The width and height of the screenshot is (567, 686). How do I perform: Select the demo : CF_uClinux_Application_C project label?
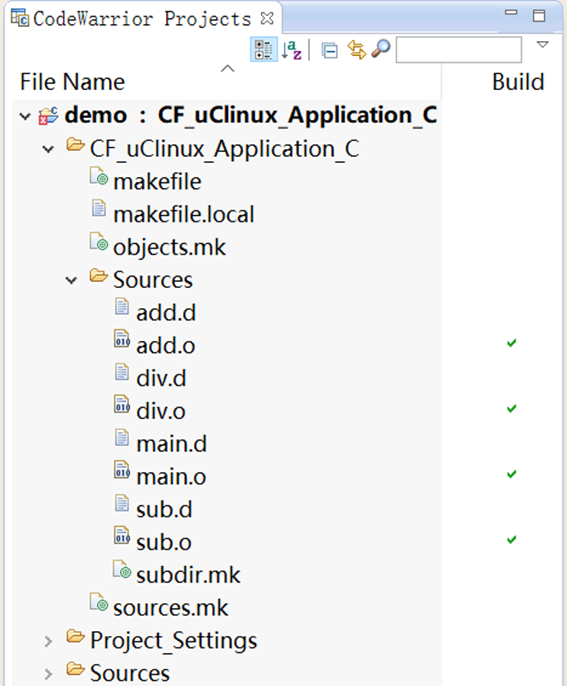point(251,116)
